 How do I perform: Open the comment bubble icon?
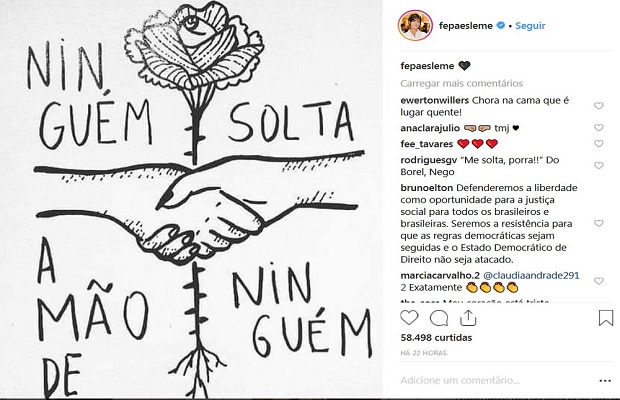[439, 318]
